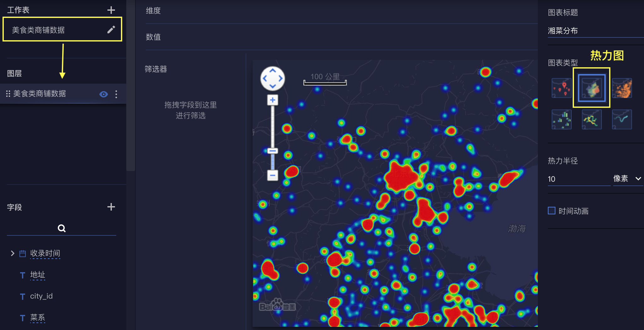Click the 热力半径 radius input showing 10

coord(579,179)
